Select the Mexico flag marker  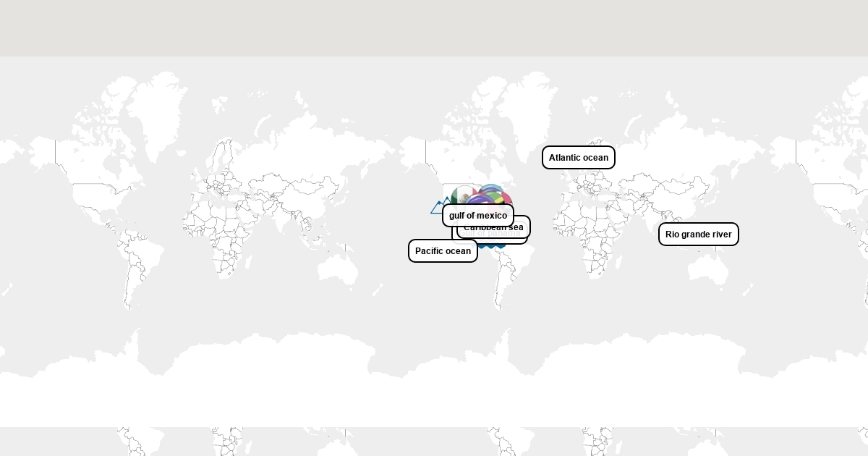tap(459, 195)
